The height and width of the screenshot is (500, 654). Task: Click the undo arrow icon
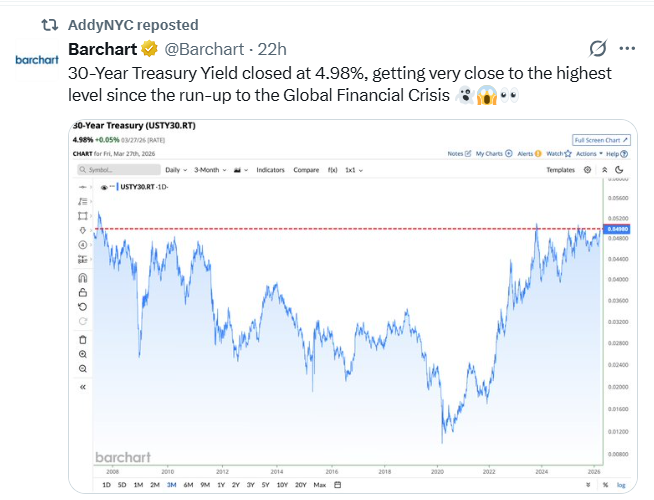[x=83, y=307]
